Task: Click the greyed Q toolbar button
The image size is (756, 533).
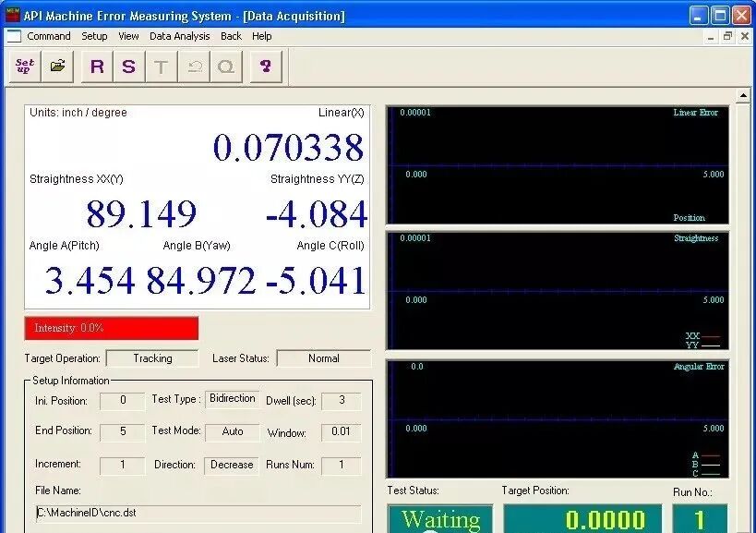Action: (x=226, y=67)
